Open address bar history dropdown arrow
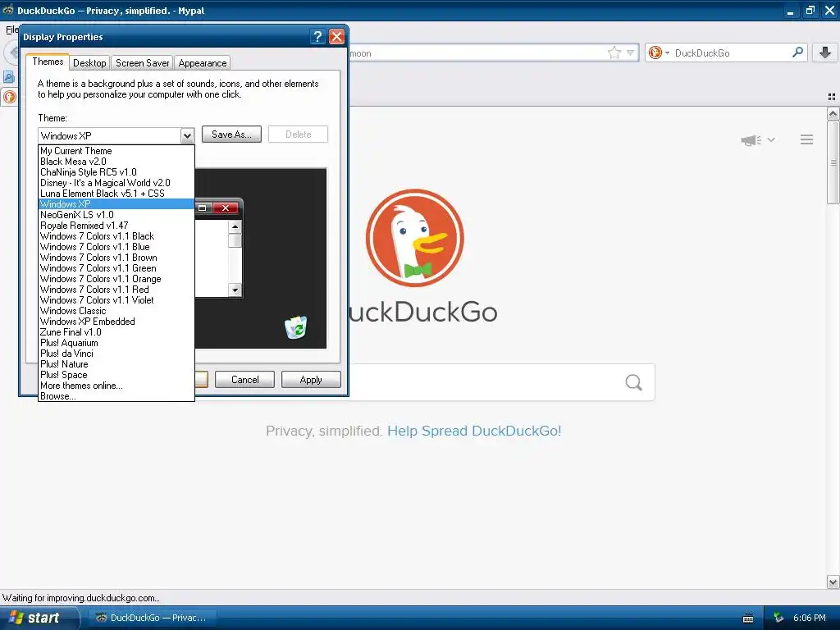Screen dimensions: 840x630 631,52
